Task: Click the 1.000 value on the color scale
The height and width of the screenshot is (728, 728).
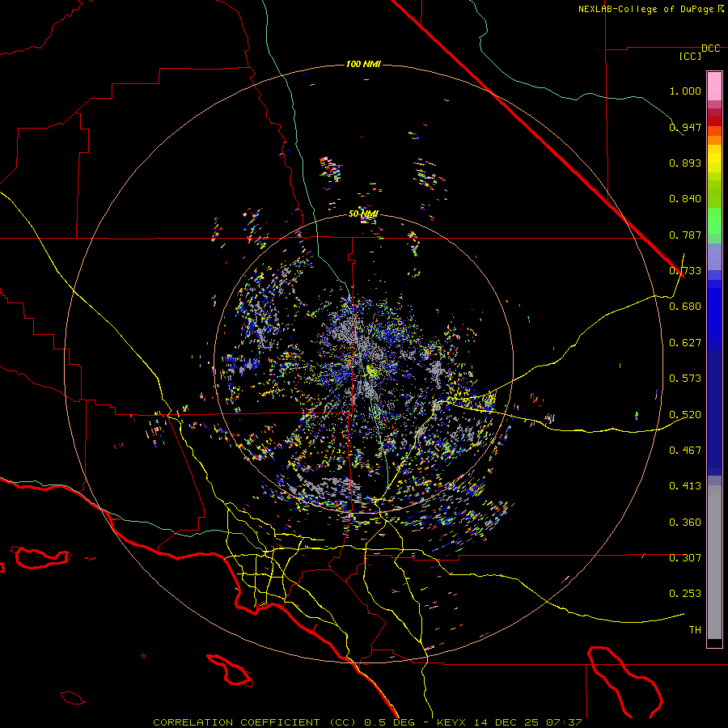Action: click(x=685, y=91)
